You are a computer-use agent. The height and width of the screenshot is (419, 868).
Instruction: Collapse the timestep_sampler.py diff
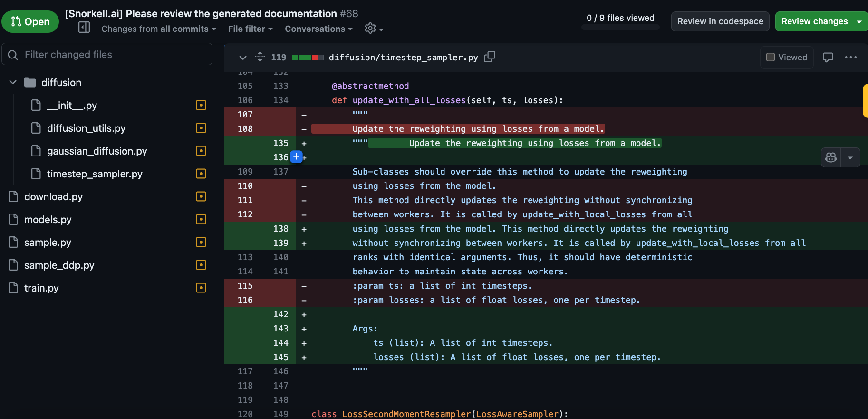242,58
